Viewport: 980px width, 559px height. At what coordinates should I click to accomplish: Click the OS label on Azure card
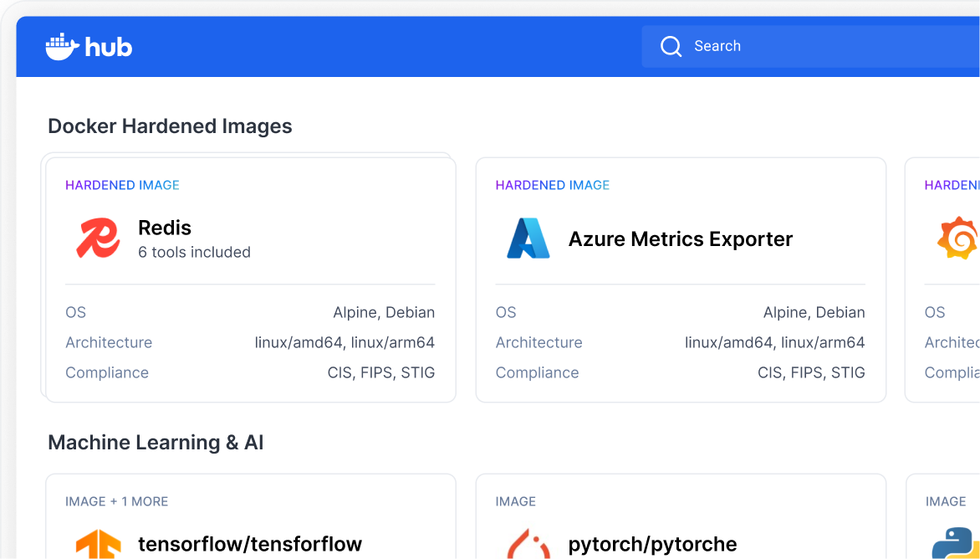click(506, 313)
